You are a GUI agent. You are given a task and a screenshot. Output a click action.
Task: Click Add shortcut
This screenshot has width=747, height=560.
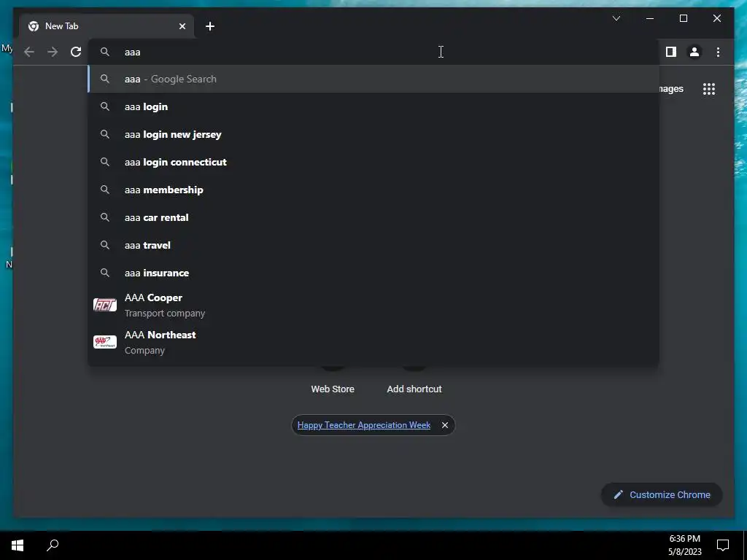(414, 389)
